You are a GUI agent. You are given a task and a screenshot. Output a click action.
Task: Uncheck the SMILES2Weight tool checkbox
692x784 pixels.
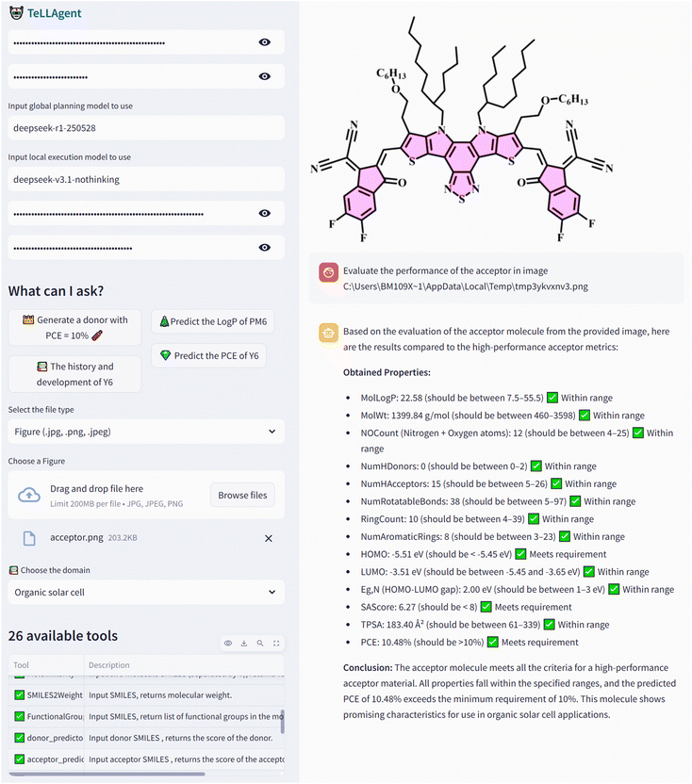pos(20,695)
